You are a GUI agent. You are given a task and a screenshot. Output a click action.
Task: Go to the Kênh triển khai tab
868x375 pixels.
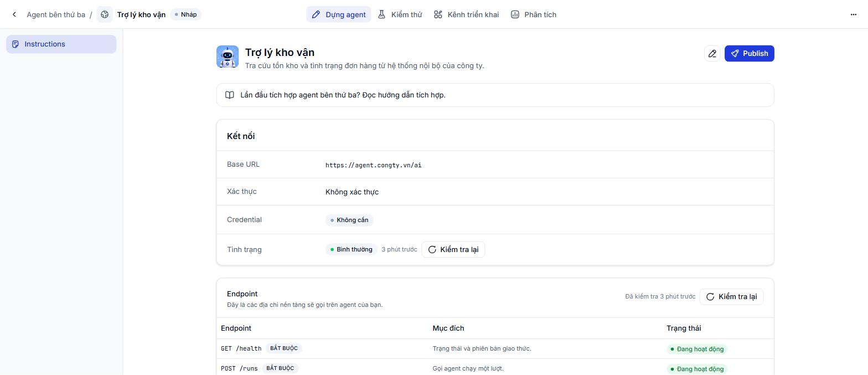[466, 14]
